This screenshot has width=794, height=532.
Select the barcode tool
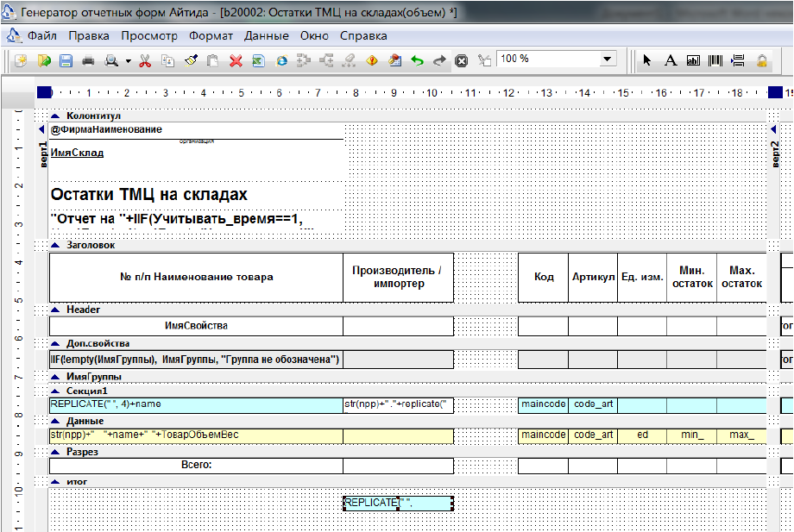coord(715,61)
